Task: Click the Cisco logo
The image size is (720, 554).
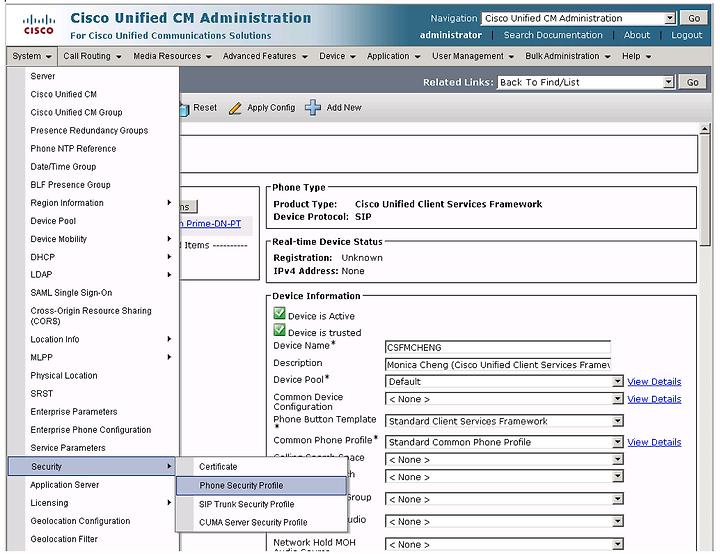Action: point(39,24)
